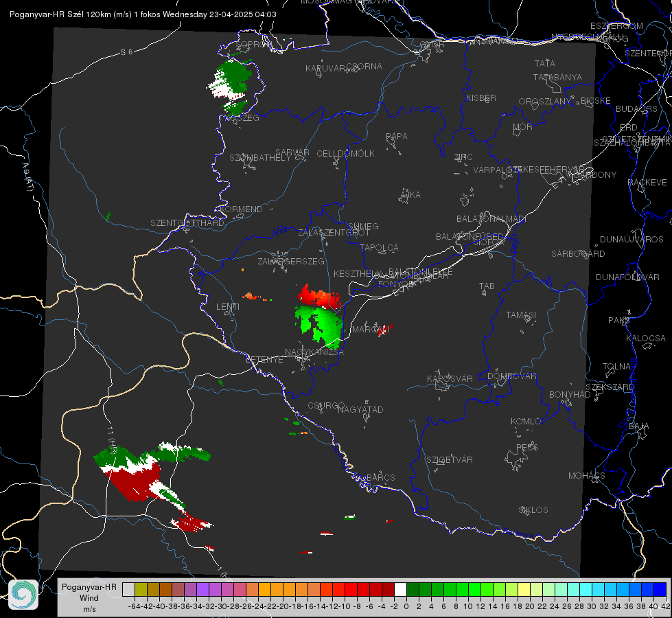Screen dimensions: 672x618
Task: Click the TATABANYA city label
Action: pyautogui.click(x=557, y=77)
